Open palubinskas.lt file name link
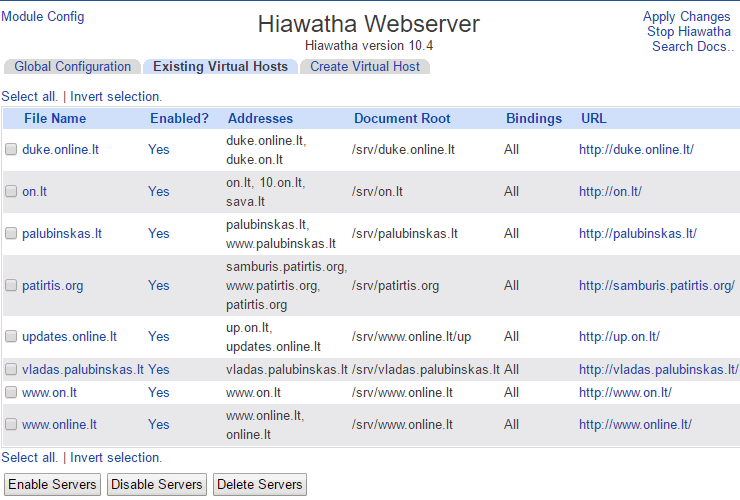This screenshot has width=740, height=500. pyautogui.click(x=62, y=233)
